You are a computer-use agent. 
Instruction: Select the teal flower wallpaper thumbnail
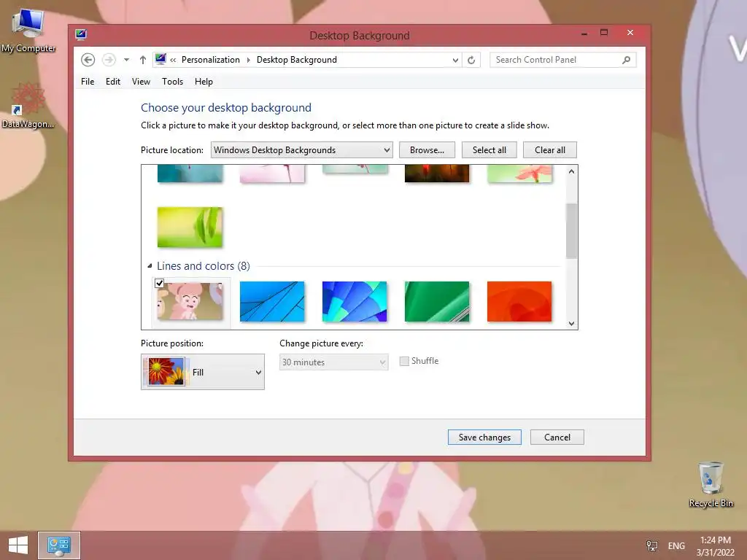pyautogui.click(x=190, y=174)
